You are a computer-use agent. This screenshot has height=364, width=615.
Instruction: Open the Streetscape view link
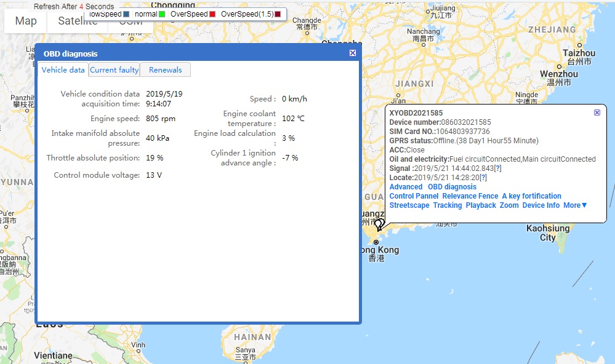click(409, 205)
